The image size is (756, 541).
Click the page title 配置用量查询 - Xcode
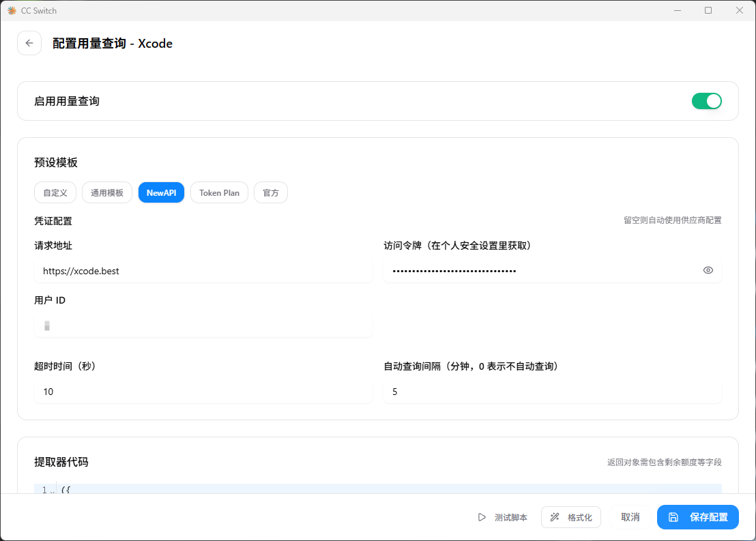click(113, 44)
